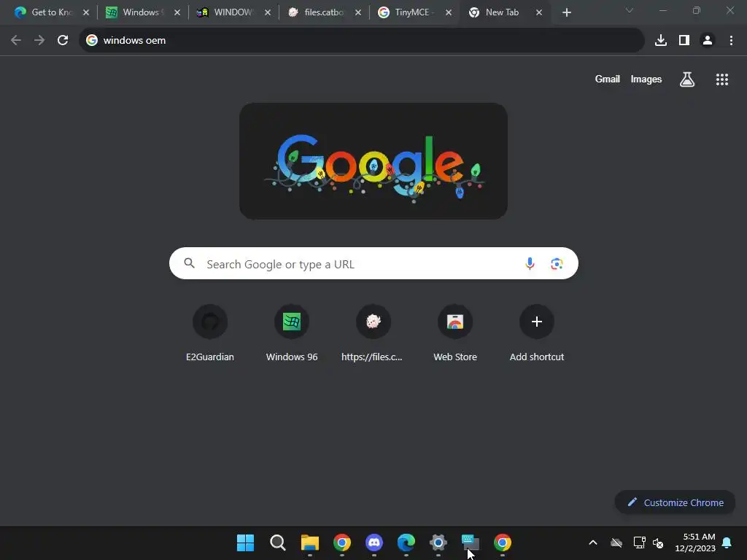Open File Explorer from taskbar
The width and height of the screenshot is (747, 560).
309,542
